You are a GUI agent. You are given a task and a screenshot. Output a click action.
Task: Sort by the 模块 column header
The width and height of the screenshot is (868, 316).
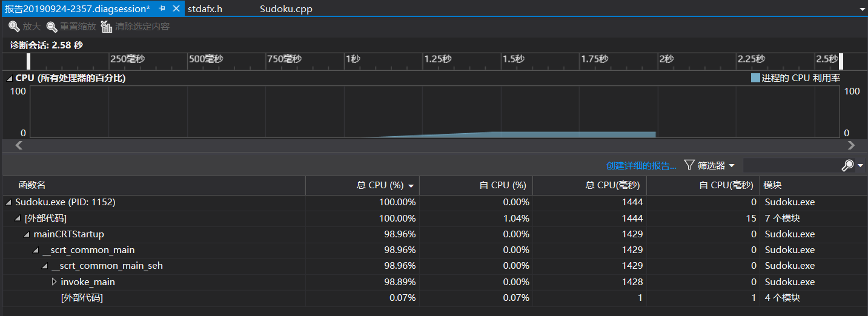tap(813, 185)
